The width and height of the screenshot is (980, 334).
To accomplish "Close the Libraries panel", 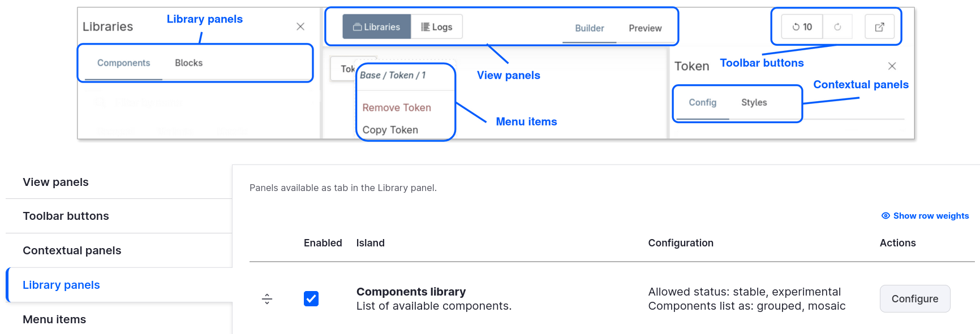I will pos(300,26).
